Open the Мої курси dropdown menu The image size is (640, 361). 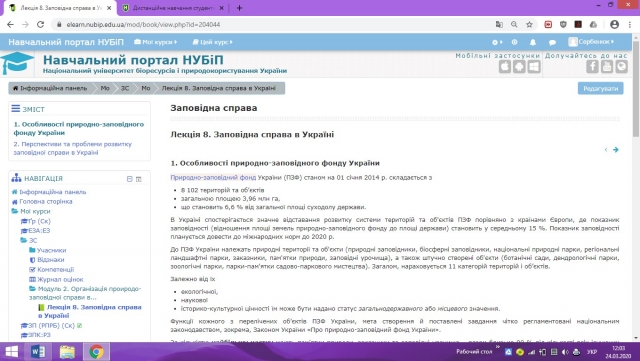pos(156,42)
